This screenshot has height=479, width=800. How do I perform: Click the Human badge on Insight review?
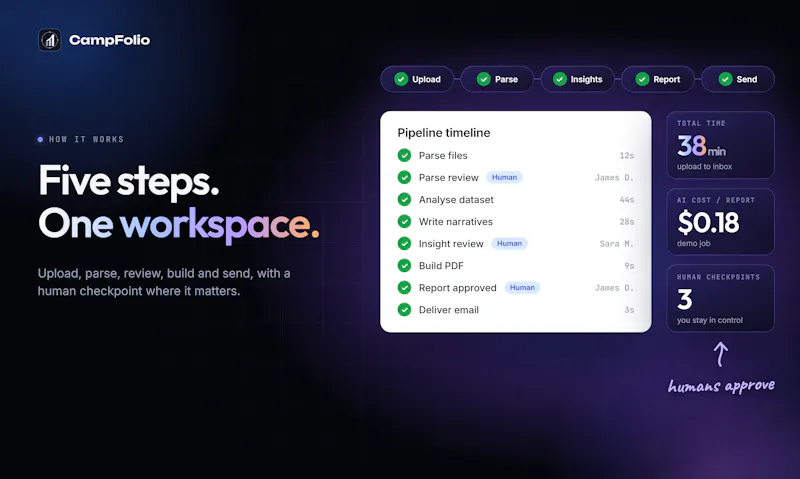click(509, 243)
